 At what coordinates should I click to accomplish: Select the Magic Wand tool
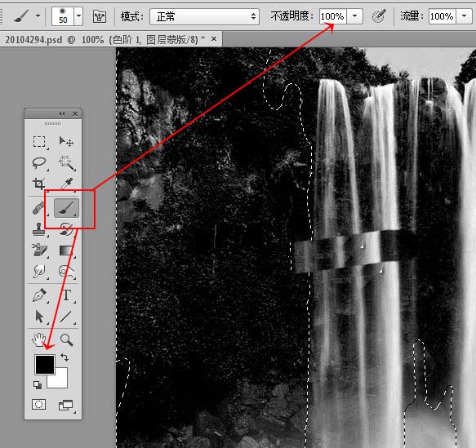67,163
